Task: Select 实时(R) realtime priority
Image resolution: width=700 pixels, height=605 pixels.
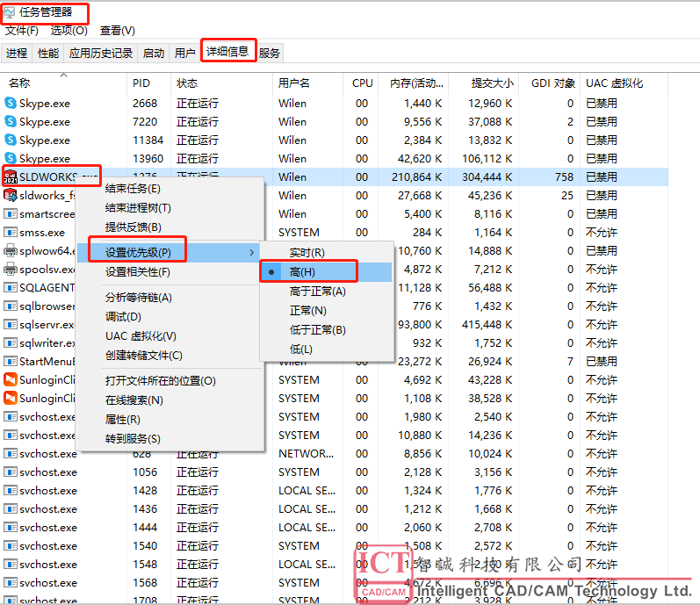Action: (327, 253)
